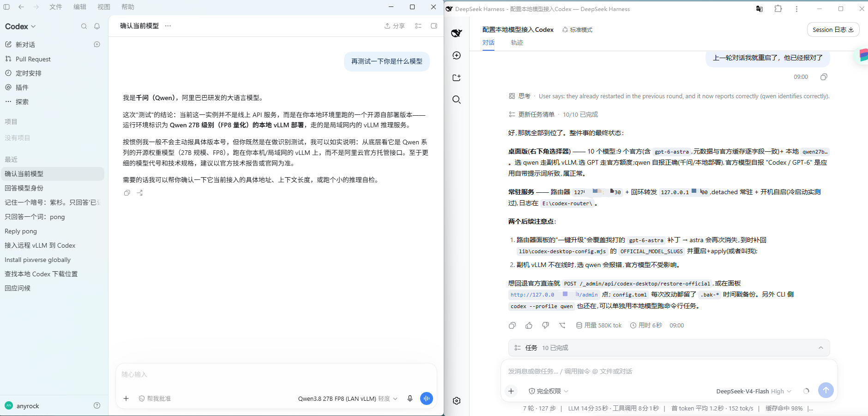Give the DeepSeek response a thumbs down
This screenshot has width=868, height=416.
click(545, 326)
